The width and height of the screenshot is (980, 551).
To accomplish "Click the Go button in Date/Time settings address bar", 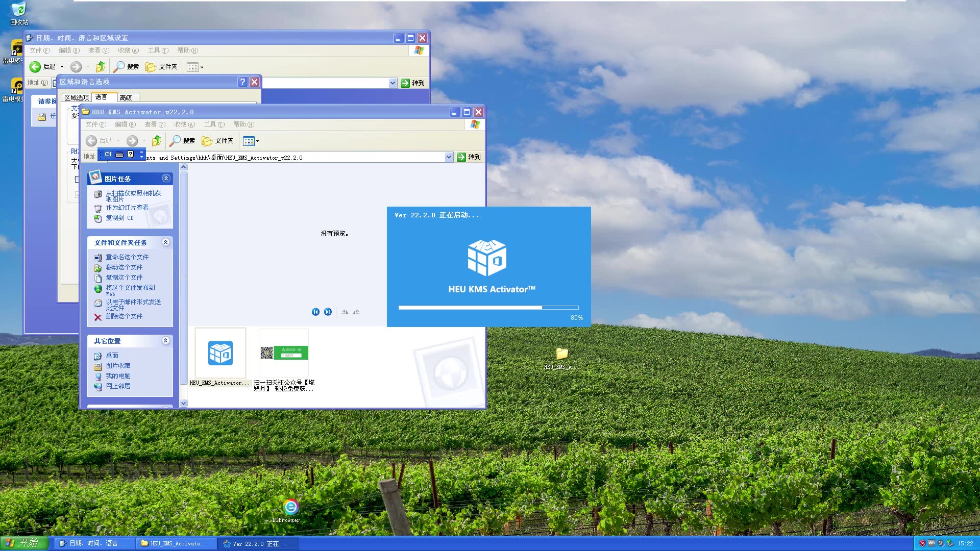I will 412,83.
